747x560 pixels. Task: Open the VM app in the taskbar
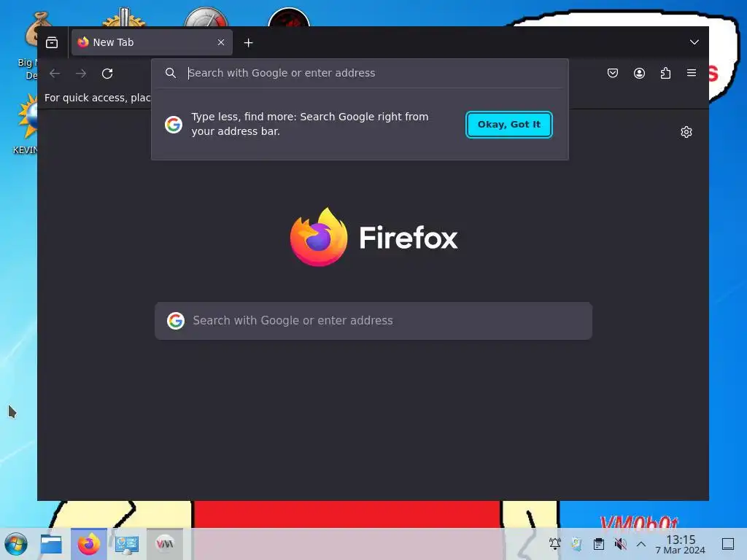pos(165,544)
